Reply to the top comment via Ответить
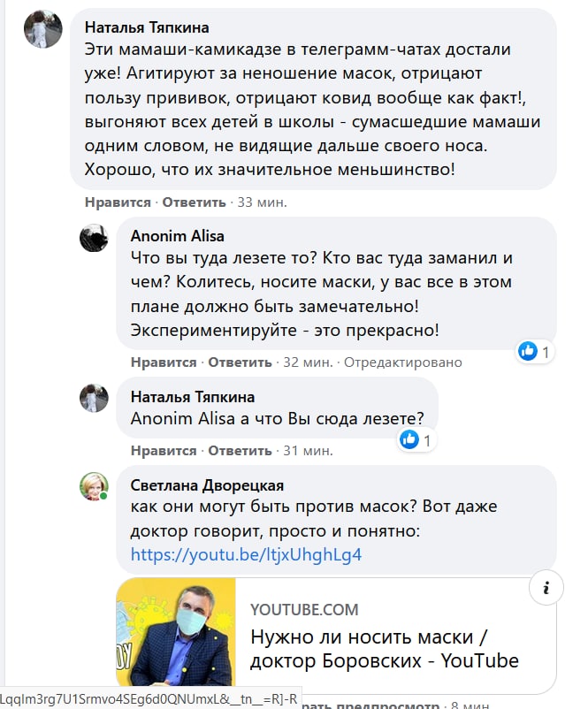The height and width of the screenshot is (709, 588). (x=194, y=202)
